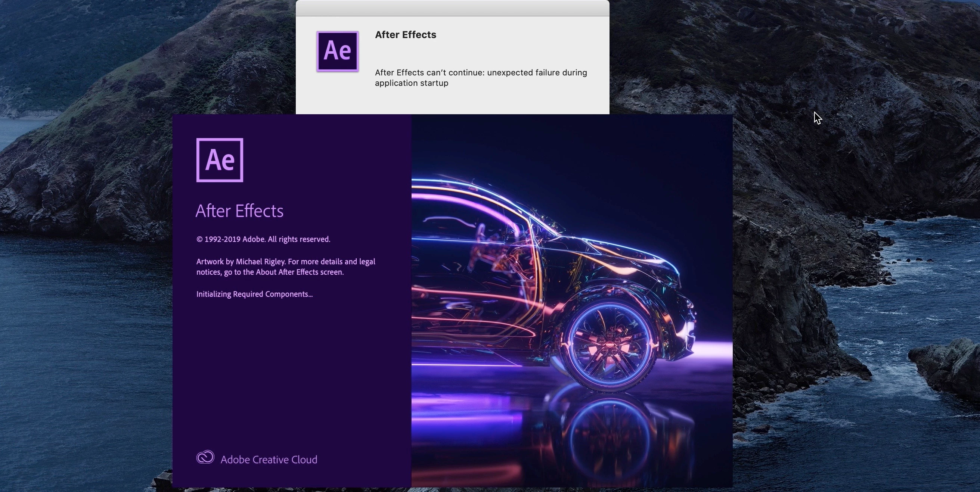Click the 1992-2019 Adobe copyright line
Image resolution: width=980 pixels, height=492 pixels.
[263, 239]
